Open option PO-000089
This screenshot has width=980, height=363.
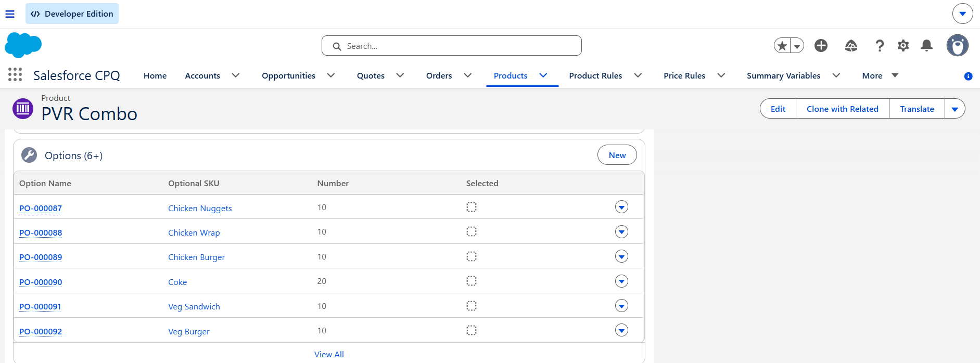click(x=41, y=257)
